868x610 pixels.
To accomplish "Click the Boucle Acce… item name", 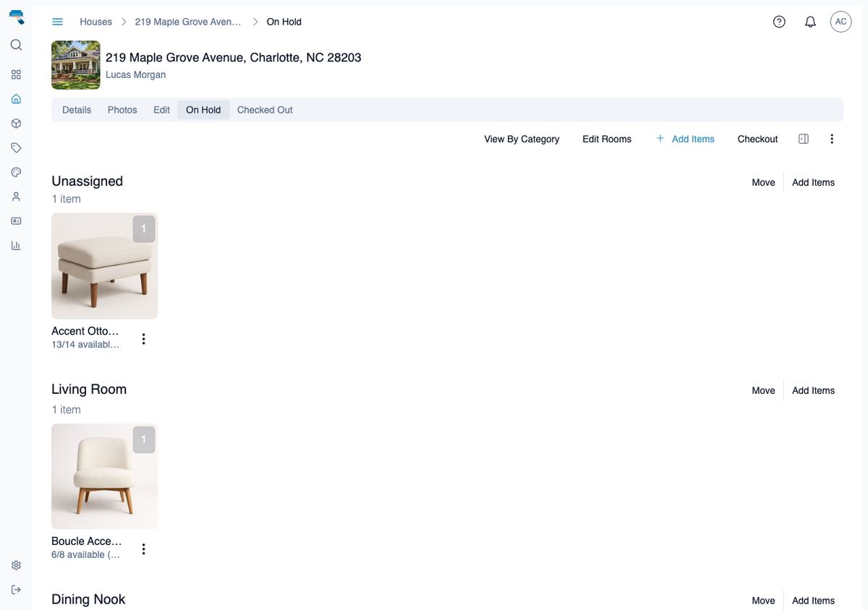I will pyautogui.click(x=87, y=541).
